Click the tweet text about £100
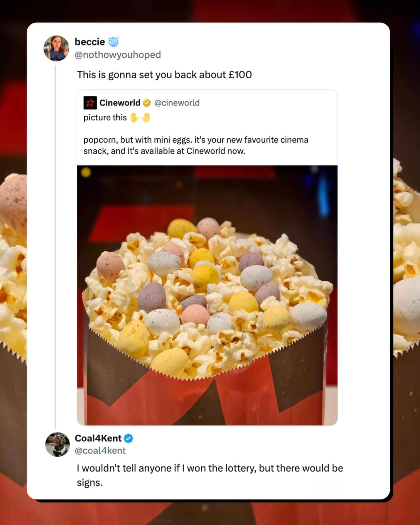The image size is (420, 525). coord(164,75)
